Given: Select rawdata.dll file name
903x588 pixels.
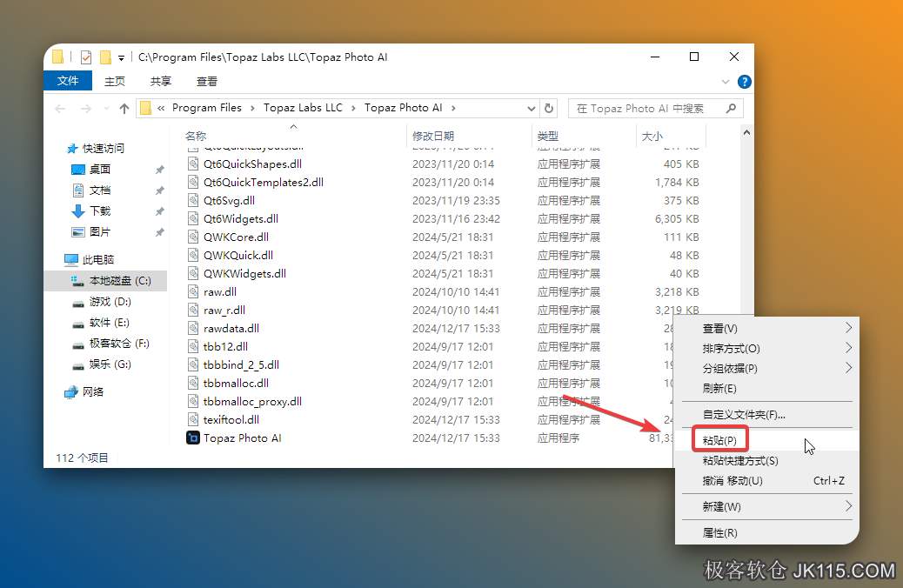Looking at the screenshot, I should [x=231, y=329].
